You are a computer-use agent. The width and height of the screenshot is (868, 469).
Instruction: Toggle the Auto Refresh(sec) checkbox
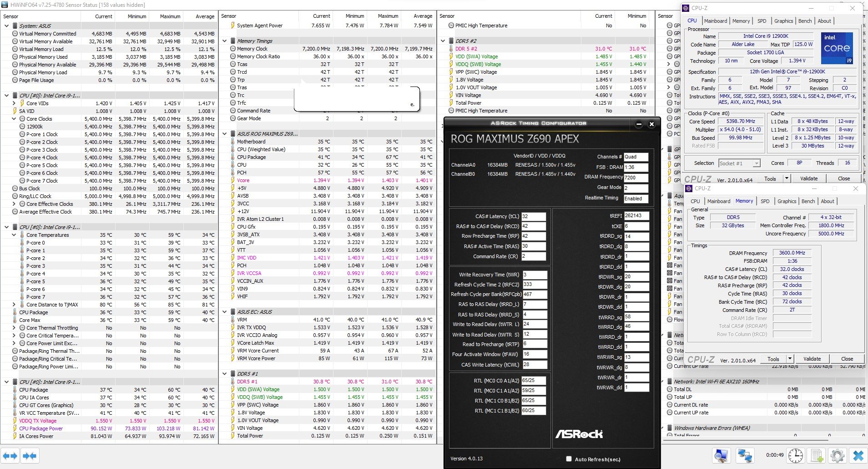(x=569, y=459)
